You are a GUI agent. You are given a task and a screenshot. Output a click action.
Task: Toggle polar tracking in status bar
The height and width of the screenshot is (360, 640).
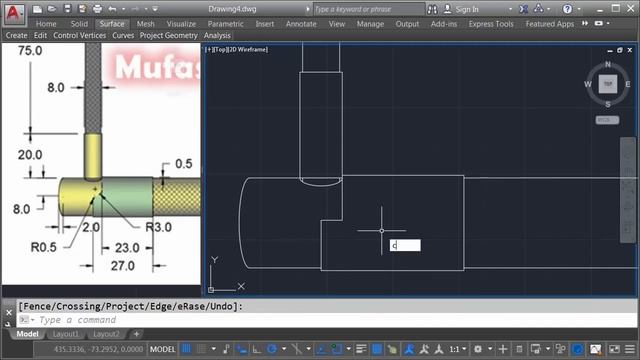point(272,349)
